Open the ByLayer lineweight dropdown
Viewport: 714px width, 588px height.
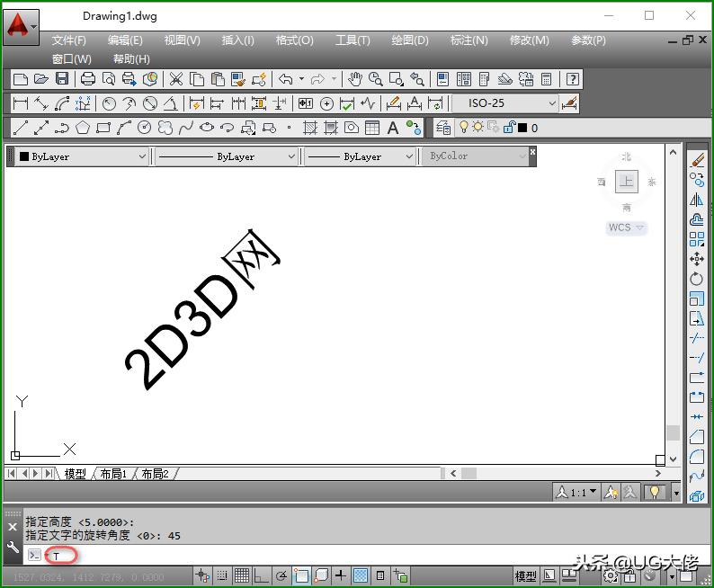tap(360, 156)
